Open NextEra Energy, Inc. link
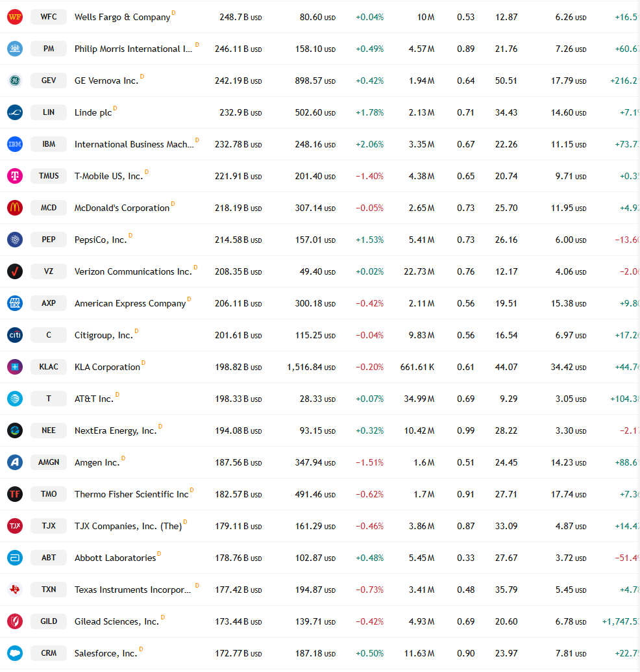640x672 pixels. pyautogui.click(x=116, y=430)
